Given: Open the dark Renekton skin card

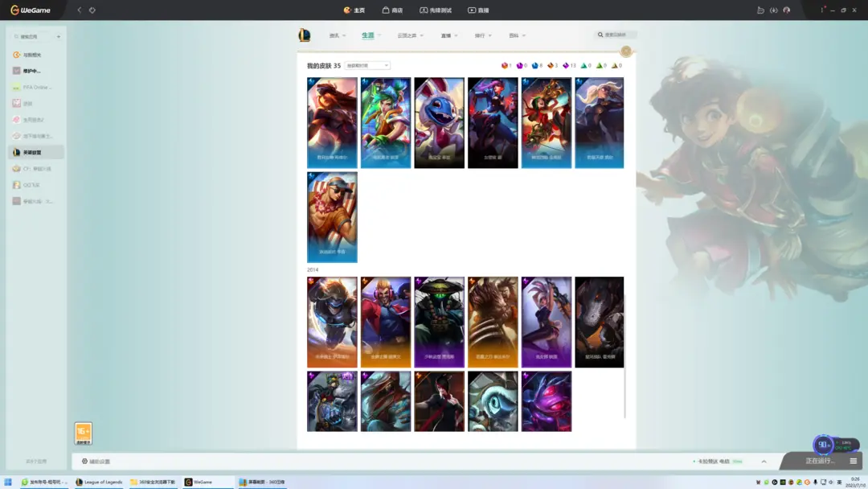Looking at the screenshot, I should click(600, 322).
